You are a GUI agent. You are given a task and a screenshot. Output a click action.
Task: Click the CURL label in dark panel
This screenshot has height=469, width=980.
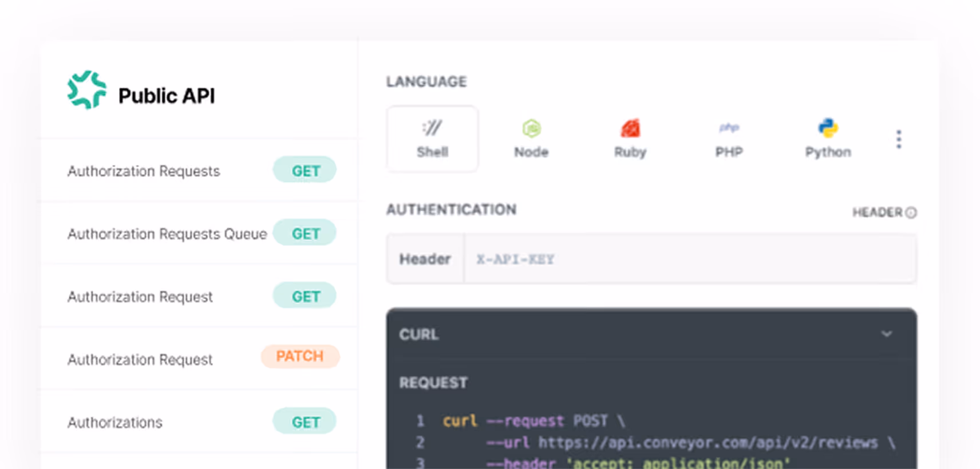click(x=419, y=334)
